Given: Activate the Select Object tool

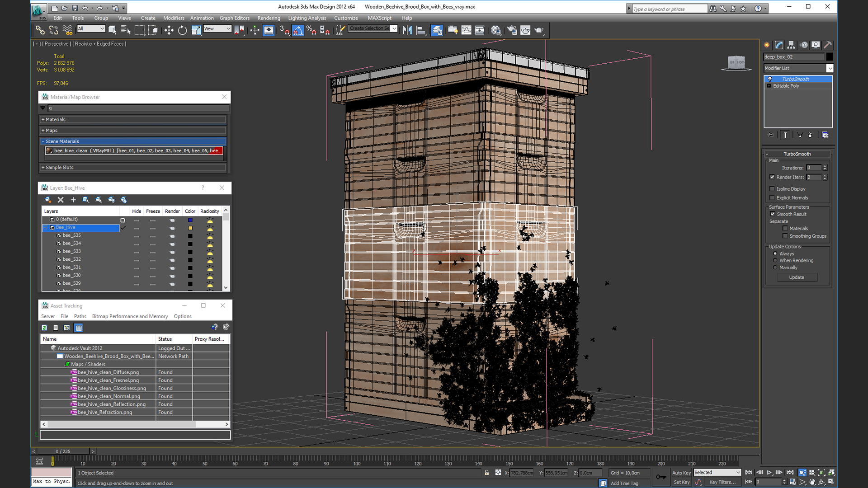Looking at the screenshot, I should click(112, 30).
